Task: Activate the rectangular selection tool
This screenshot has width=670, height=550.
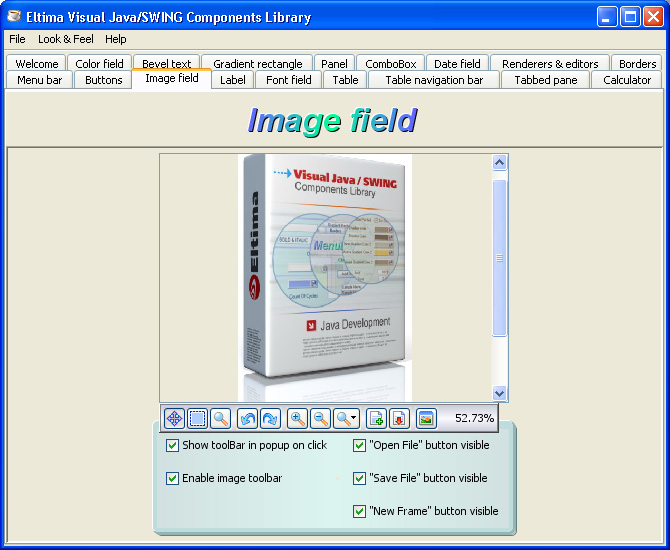Action: (197, 418)
